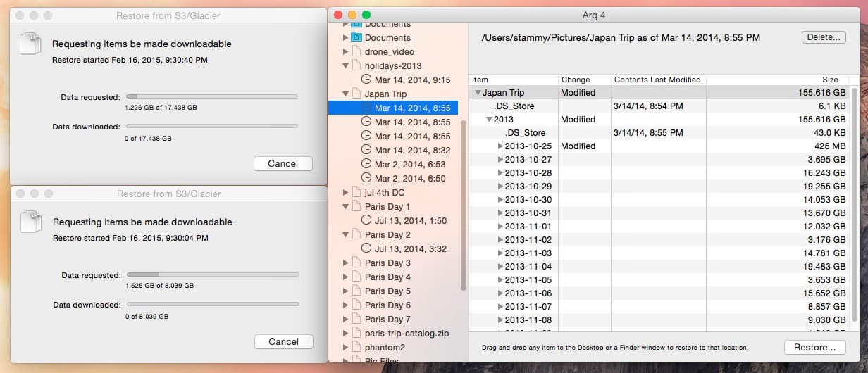868x373 pixels.
Task: Sort the table by the Item column header
Action: click(x=514, y=80)
